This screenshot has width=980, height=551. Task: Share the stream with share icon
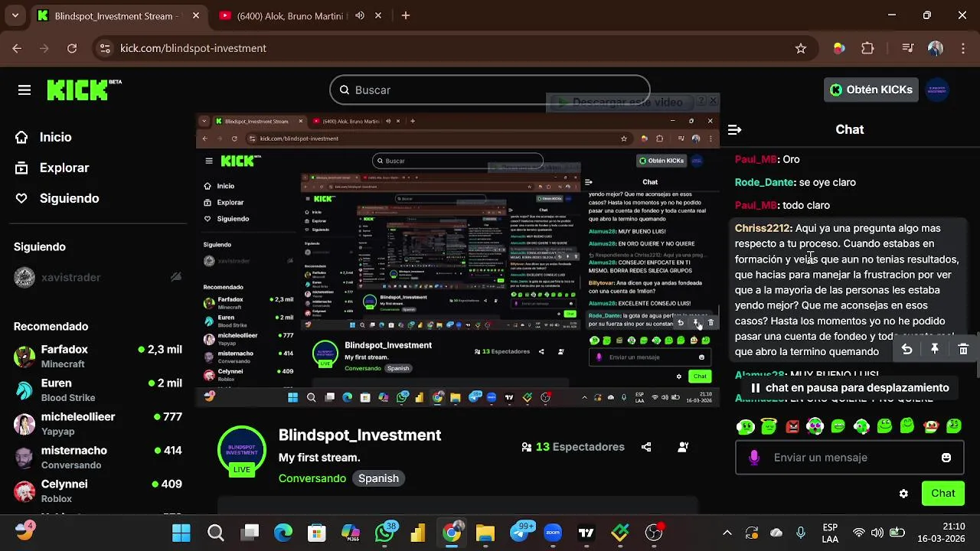point(646,447)
